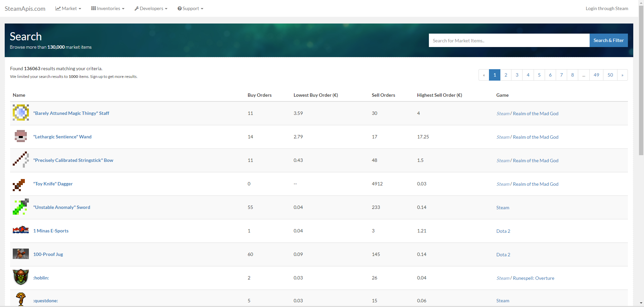Open the :hoblin: item link
The width and height of the screenshot is (644, 307).
tap(41, 278)
